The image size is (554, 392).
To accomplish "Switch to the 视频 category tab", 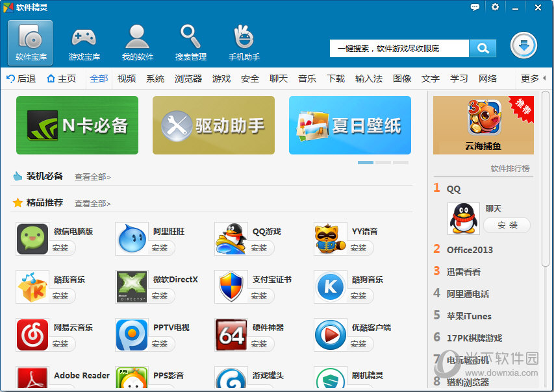I will tap(127, 79).
